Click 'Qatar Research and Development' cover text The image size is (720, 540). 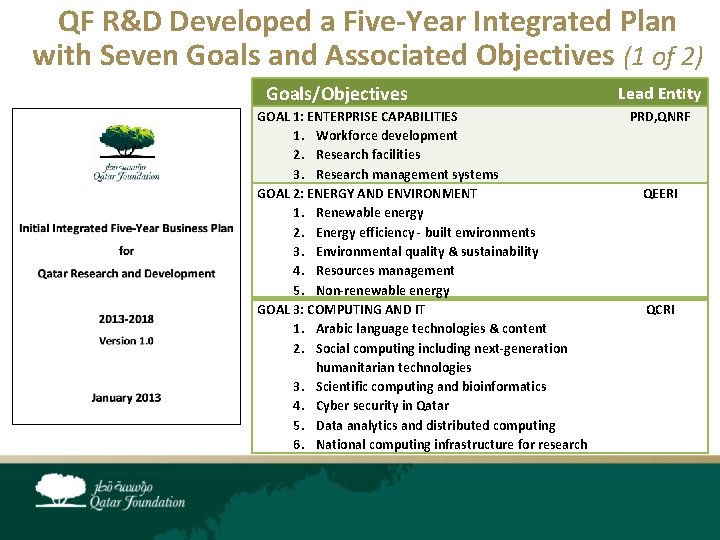pos(126,274)
